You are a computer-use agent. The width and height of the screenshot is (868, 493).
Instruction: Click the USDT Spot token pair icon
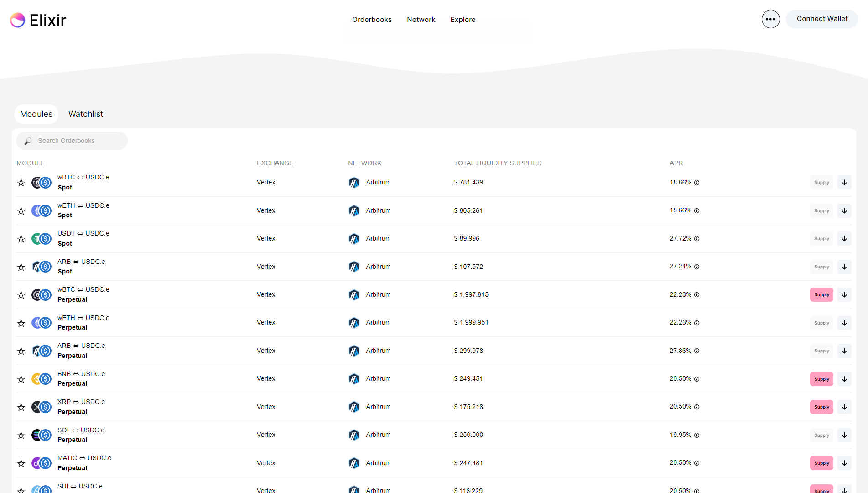click(x=42, y=239)
